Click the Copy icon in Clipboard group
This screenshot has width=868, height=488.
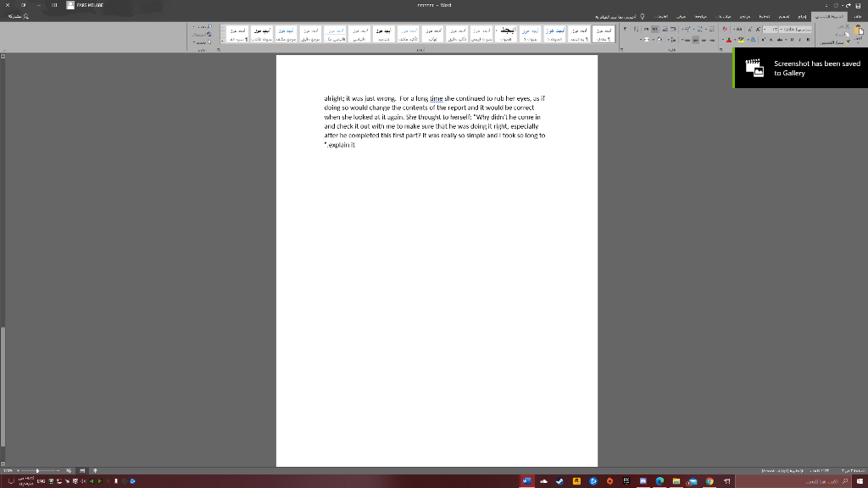[847, 34]
